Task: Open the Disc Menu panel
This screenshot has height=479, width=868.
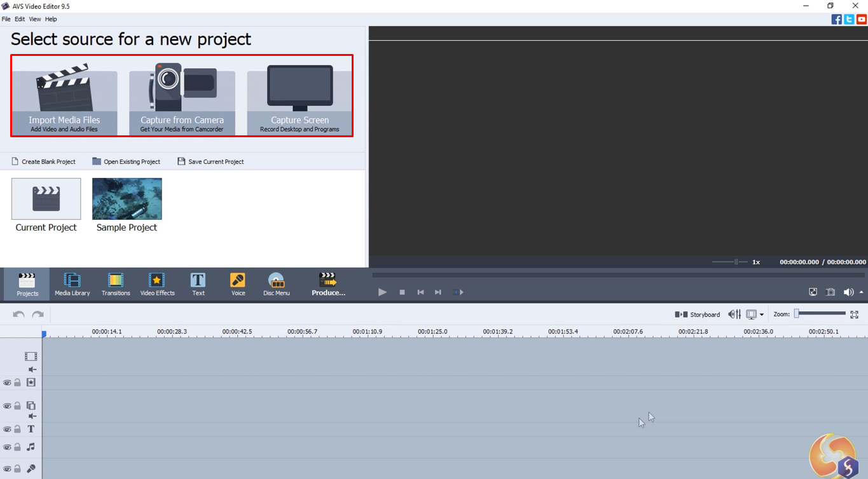Action: [x=277, y=283]
